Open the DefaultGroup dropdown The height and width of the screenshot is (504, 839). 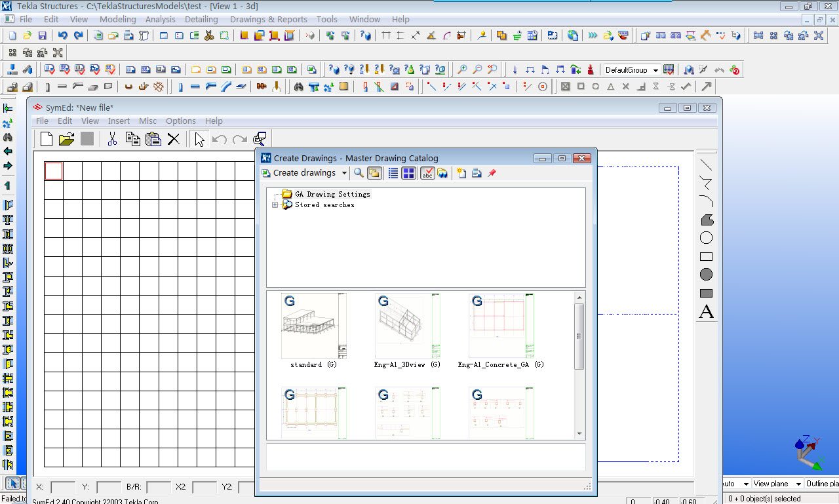point(655,70)
